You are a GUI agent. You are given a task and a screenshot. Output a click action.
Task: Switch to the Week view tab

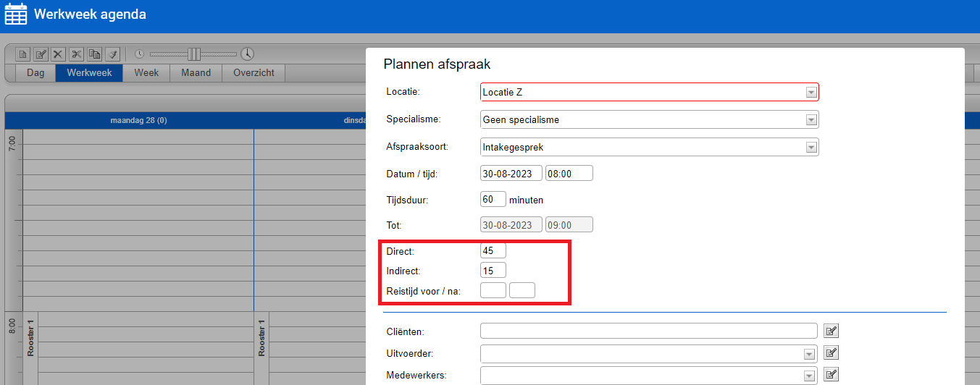pos(146,73)
